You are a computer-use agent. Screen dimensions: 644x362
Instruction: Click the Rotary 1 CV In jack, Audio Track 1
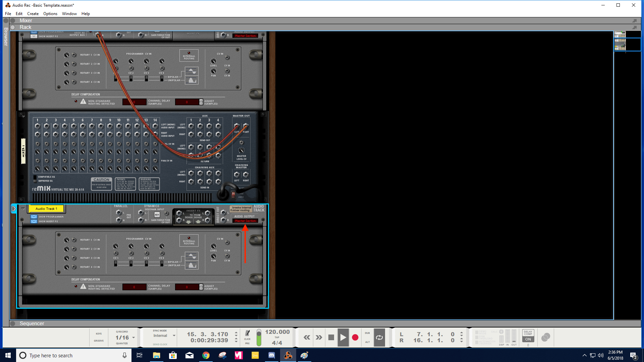74,240
